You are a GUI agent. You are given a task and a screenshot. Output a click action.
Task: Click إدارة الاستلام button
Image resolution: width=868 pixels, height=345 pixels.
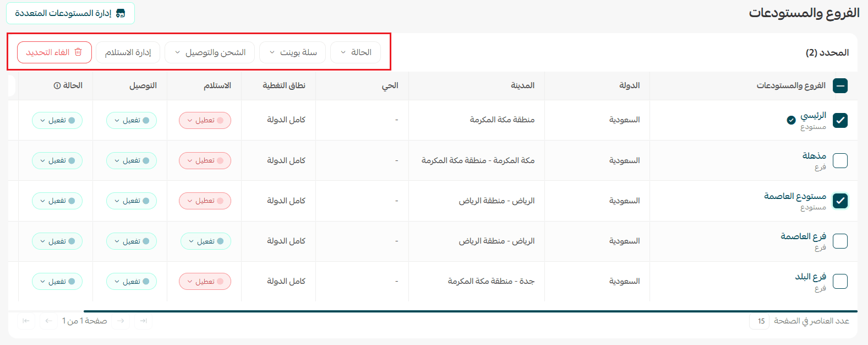128,52
